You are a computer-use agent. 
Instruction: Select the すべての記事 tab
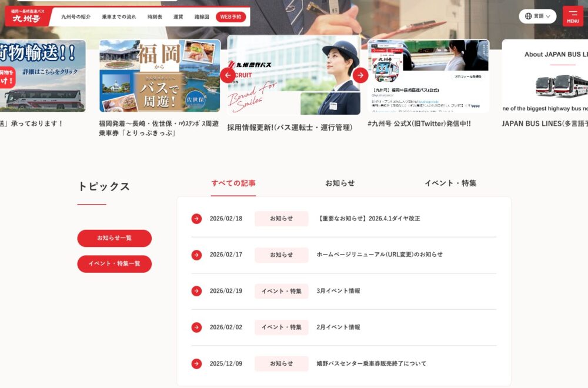tap(233, 183)
